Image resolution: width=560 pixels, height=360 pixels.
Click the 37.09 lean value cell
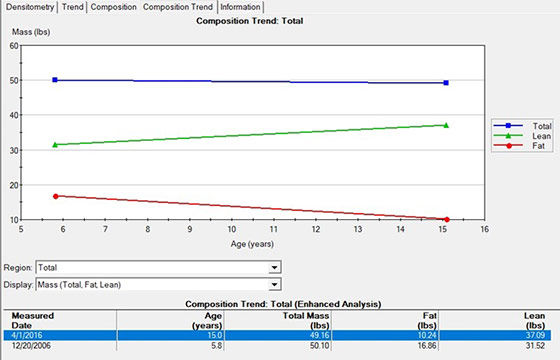point(535,335)
